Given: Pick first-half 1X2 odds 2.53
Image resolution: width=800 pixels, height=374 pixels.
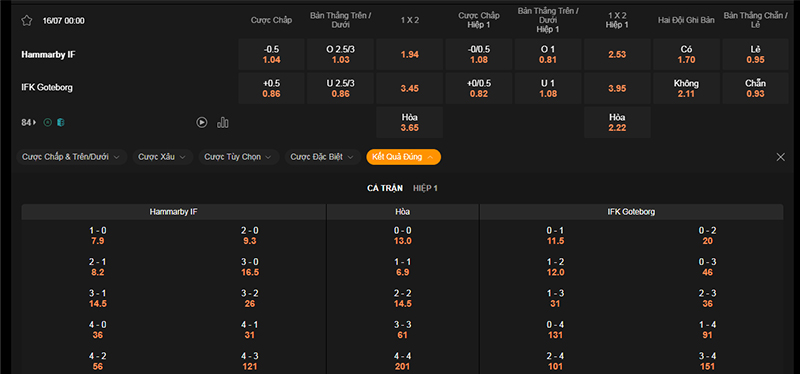Looking at the screenshot, I should point(617,55).
